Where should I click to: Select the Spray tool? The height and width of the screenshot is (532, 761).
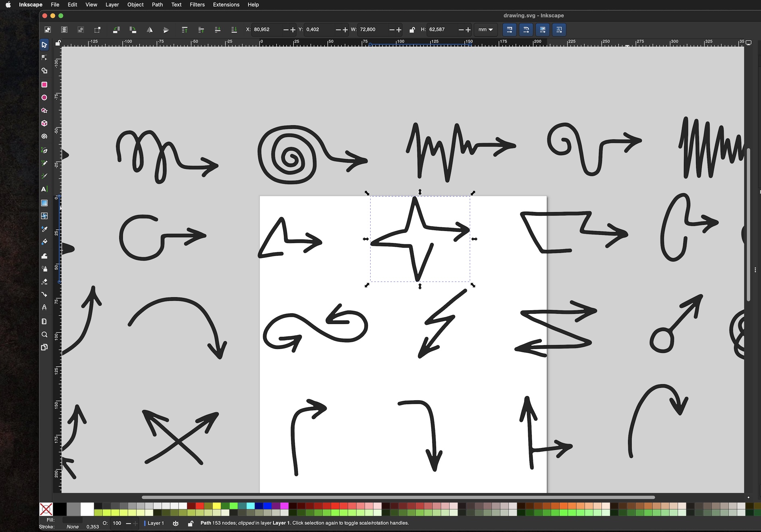(44, 269)
